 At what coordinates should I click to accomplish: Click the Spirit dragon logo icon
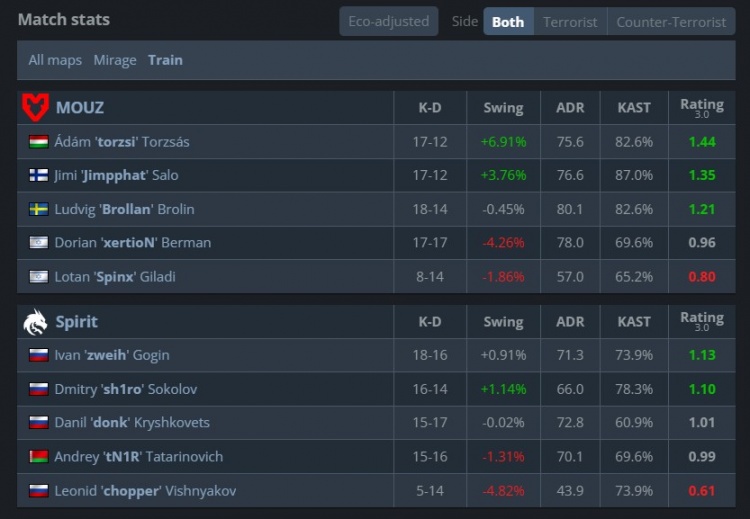pyautogui.click(x=35, y=322)
